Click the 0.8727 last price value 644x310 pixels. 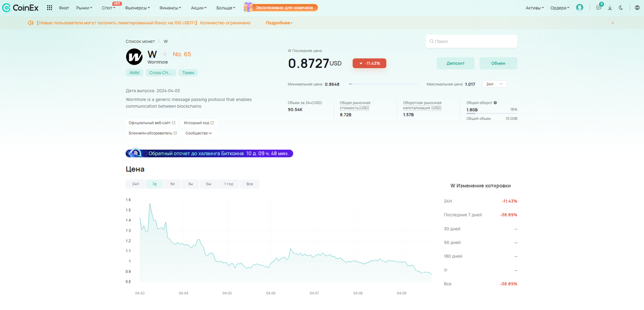pos(309,63)
